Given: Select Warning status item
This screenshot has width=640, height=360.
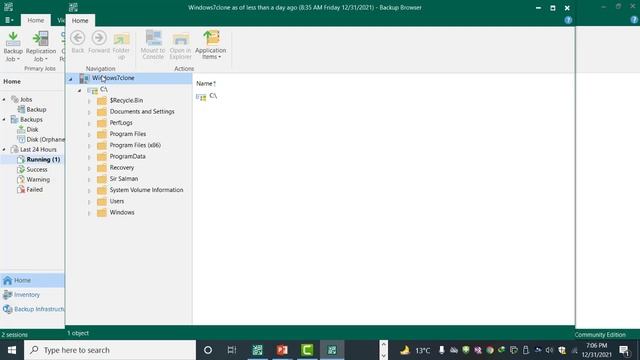Looking at the screenshot, I should point(38,180).
